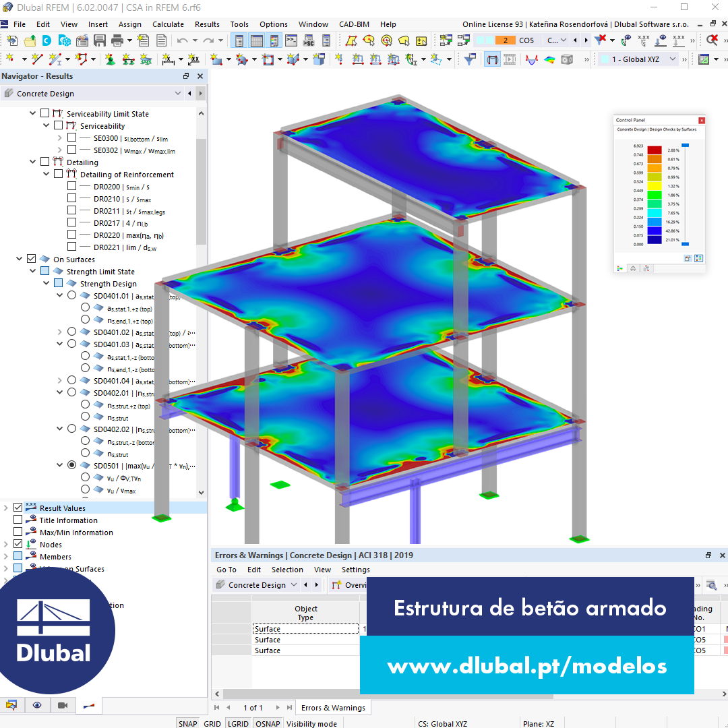Open the Concrete Design navigator dropdown

click(178, 93)
